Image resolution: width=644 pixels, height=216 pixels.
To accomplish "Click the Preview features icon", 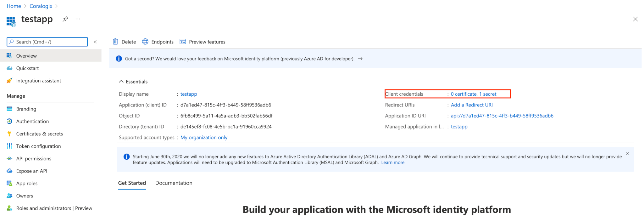I will pos(183,42).
